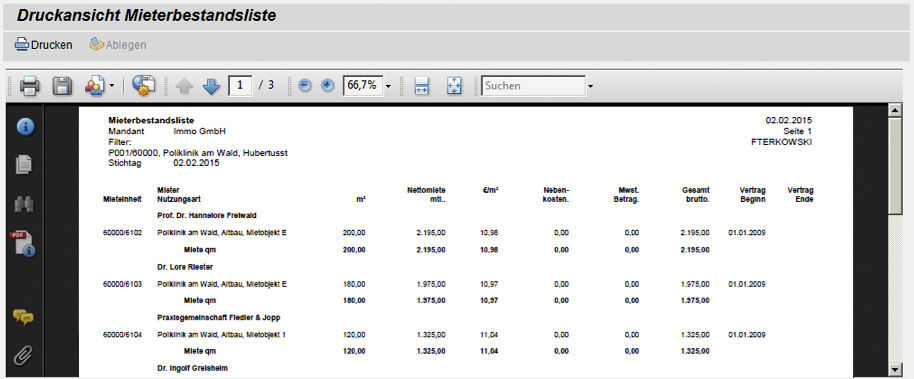Screen dimensions: 914x379
Task: Click the Vertrag Ende column header
Action: [800, 195]
